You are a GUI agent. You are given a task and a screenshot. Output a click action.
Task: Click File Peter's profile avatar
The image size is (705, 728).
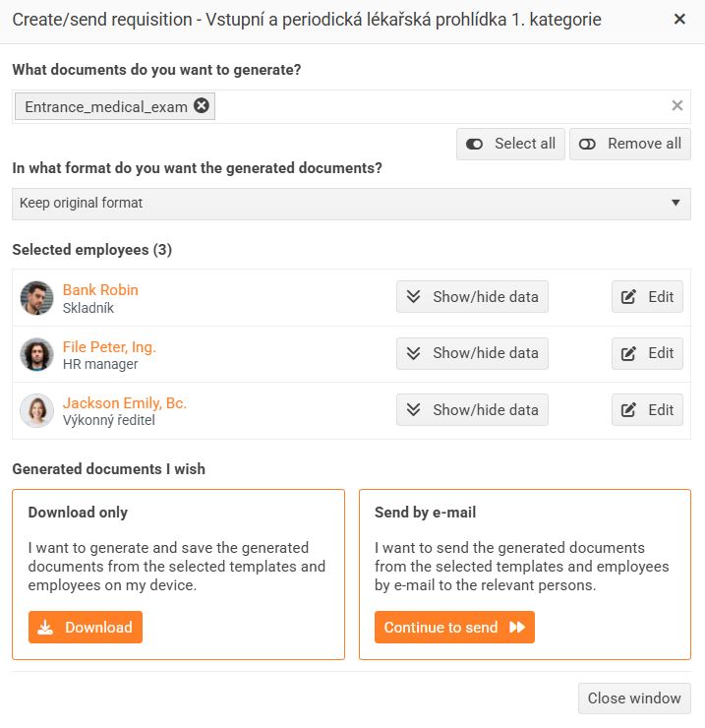click(x=37, y=354)
